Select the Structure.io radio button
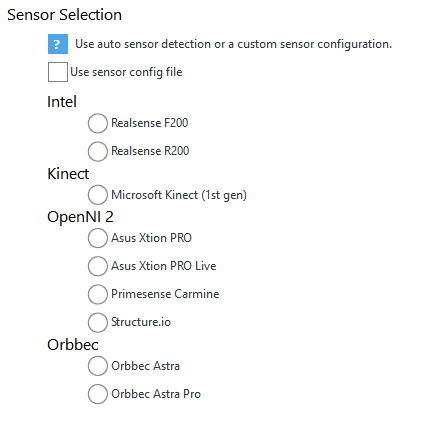This screenshot has height=426, width=435. [98, 322]
